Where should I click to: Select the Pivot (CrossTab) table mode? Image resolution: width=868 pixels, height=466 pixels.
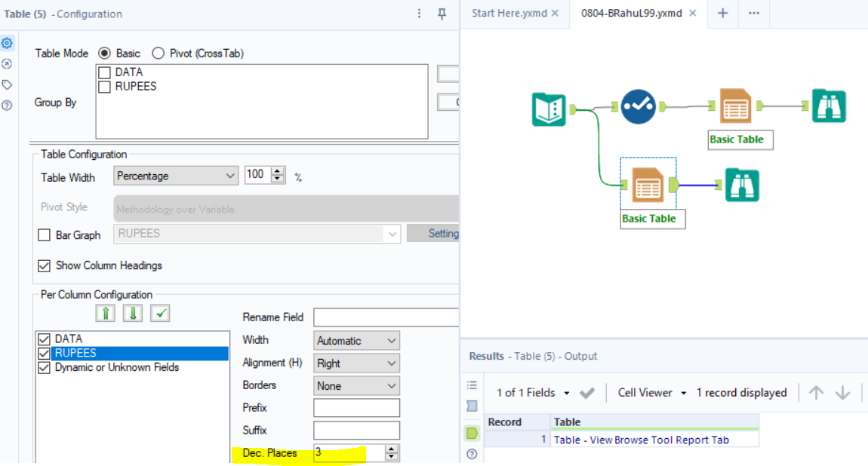(x=159, y=53)
